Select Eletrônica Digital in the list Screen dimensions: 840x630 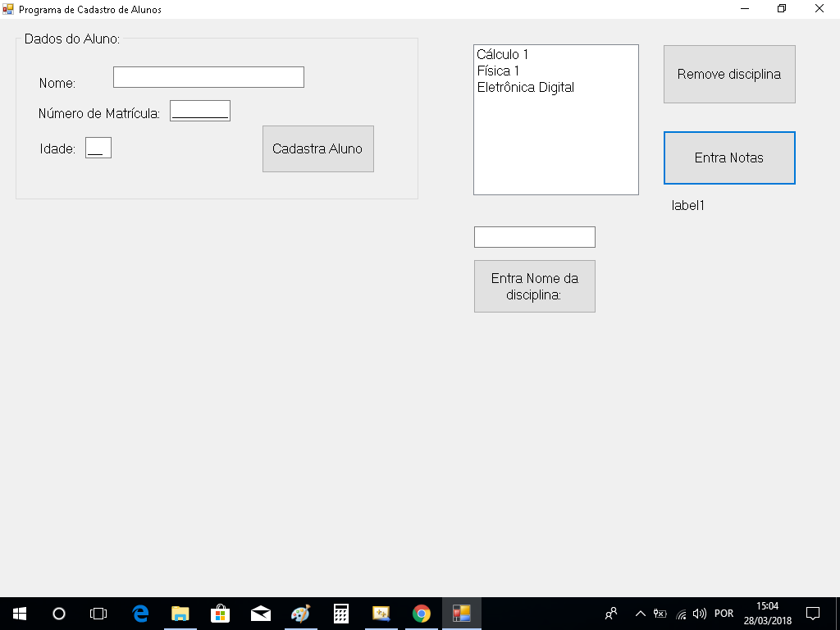click(x=526, y=87)
